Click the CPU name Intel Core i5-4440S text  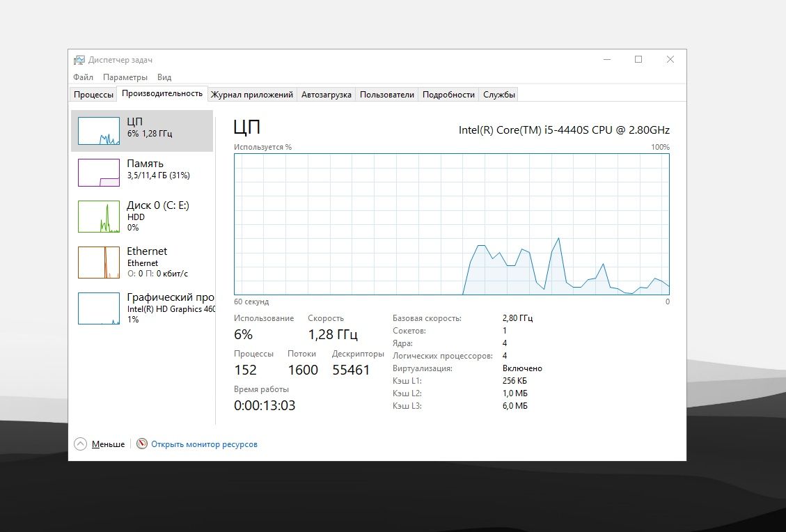pos(564,130)
